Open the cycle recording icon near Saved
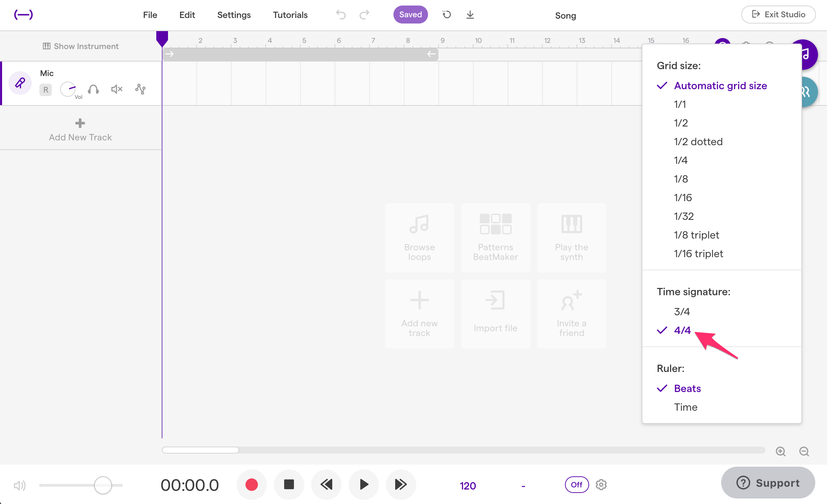The width and height of the screenshot is (827, 504). [446, 15]
